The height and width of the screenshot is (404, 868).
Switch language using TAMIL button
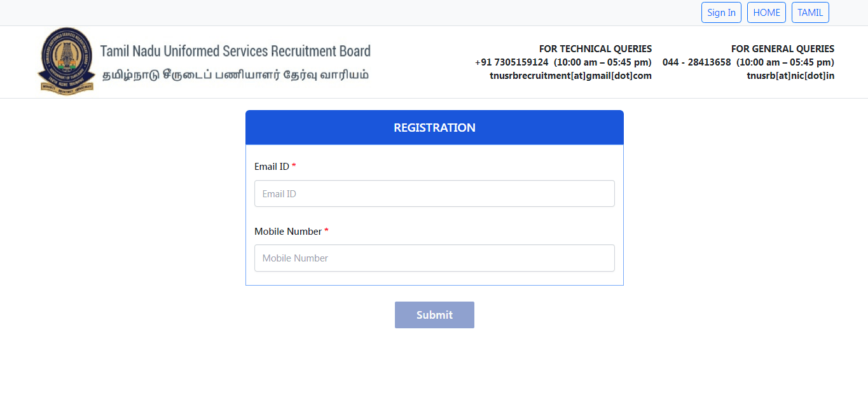coord(810,13)
